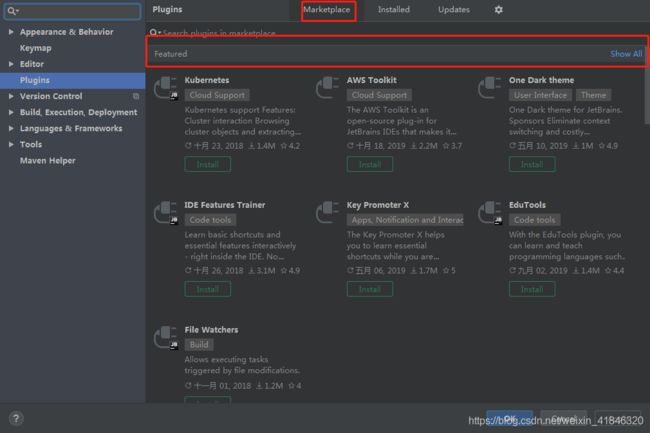Expand the Editor settings node
This screenshot has width=650, height=433.
(11, 64)
